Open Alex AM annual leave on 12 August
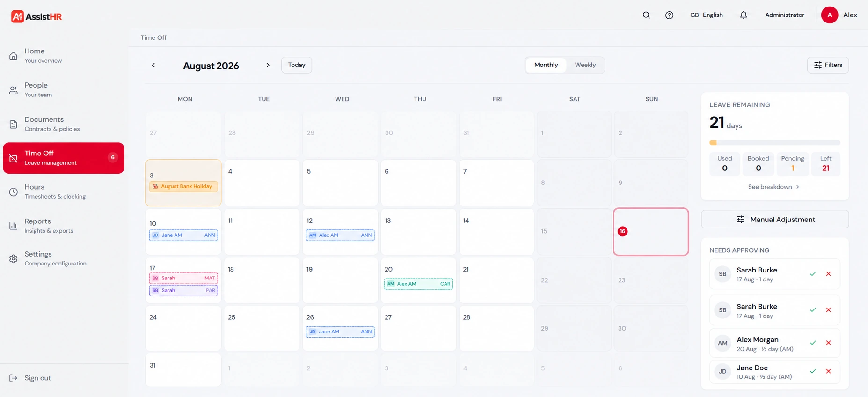 [340, 235]
